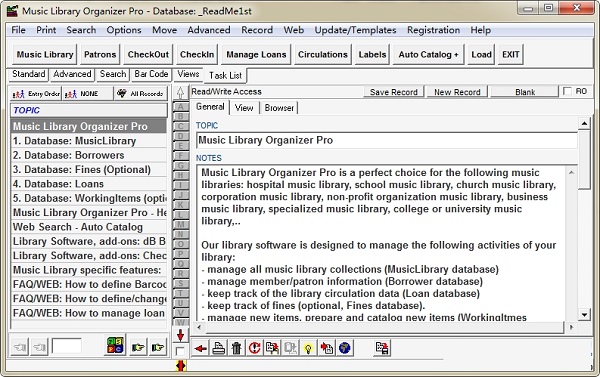
Task: Open the Options menu
Action: [x=124, y=30]
